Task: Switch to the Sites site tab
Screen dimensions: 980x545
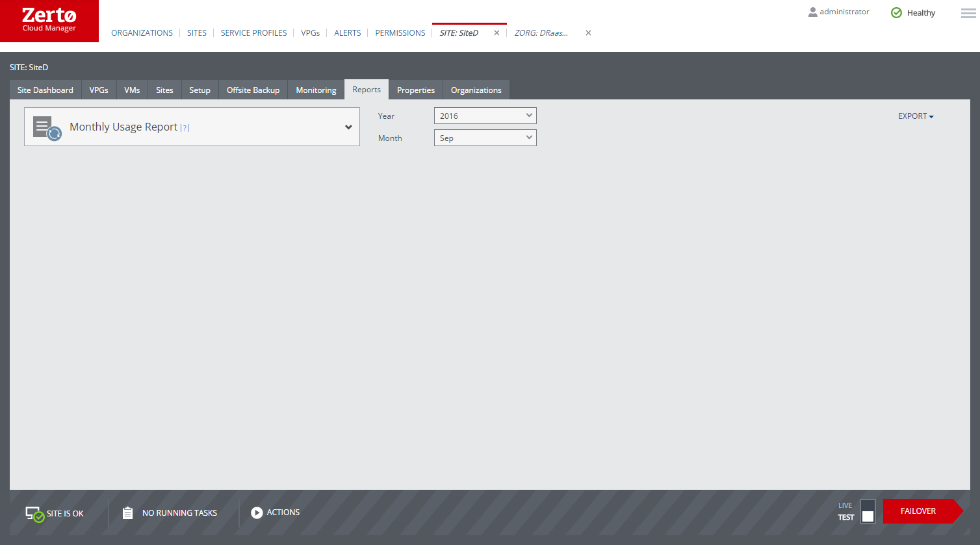Action: [x=164, y=90]
